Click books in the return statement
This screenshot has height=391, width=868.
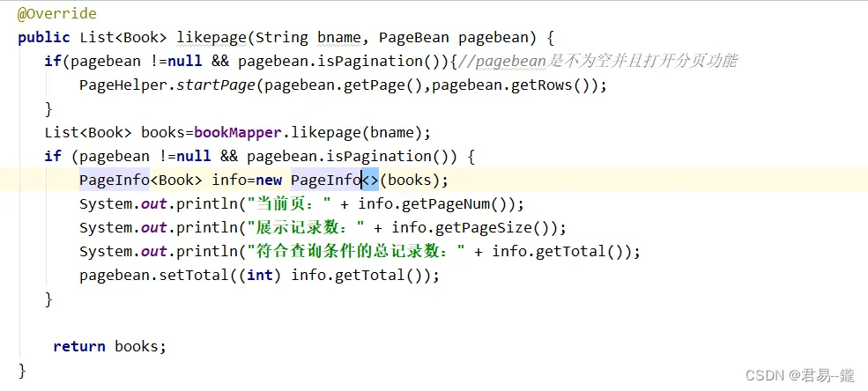tap(137, 347)
